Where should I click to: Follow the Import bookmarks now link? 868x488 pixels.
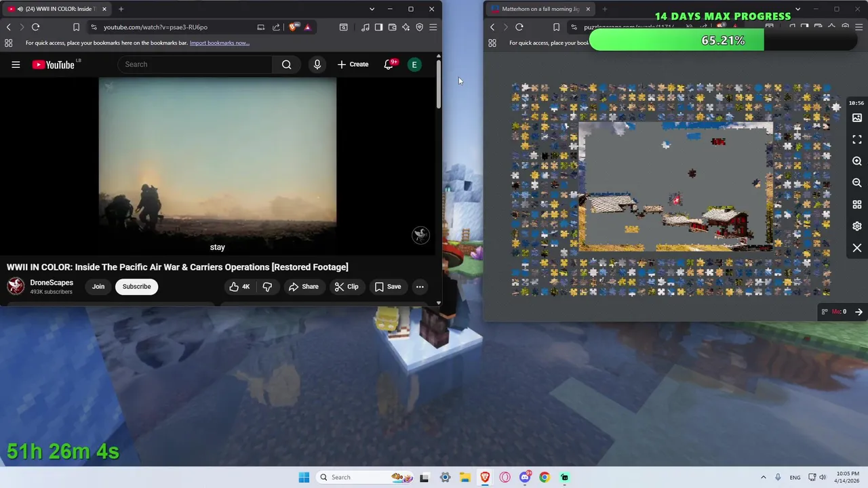(219, 43)
